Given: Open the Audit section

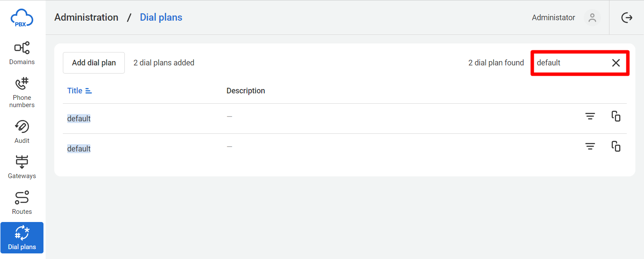Looking at the screenshot, I should pyautogui.click(x=22, y=132).
